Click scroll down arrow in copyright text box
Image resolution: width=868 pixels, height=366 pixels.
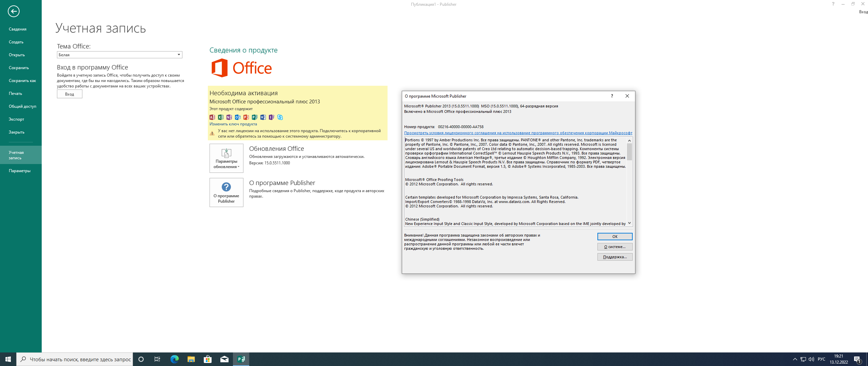point(630,223)
